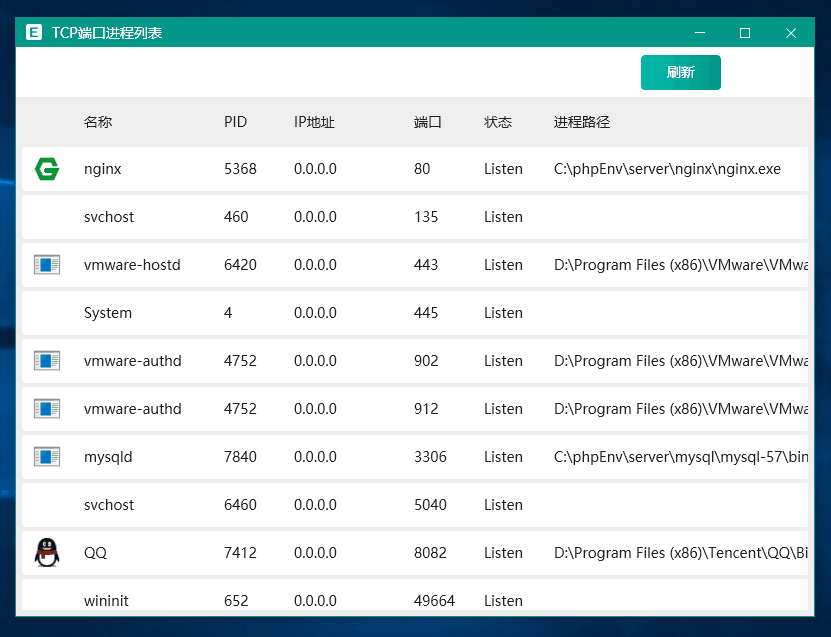
Task: Click the QQ process path entry
Action: [680, 553]
